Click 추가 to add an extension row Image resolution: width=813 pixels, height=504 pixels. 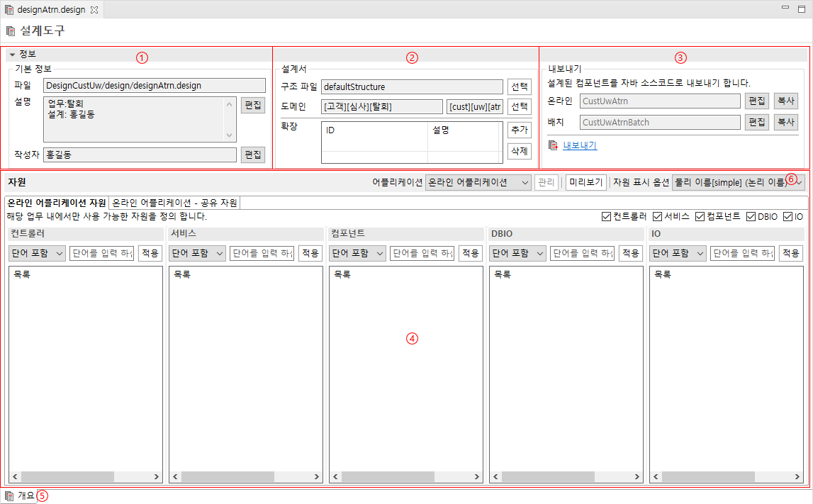[520, 130]
